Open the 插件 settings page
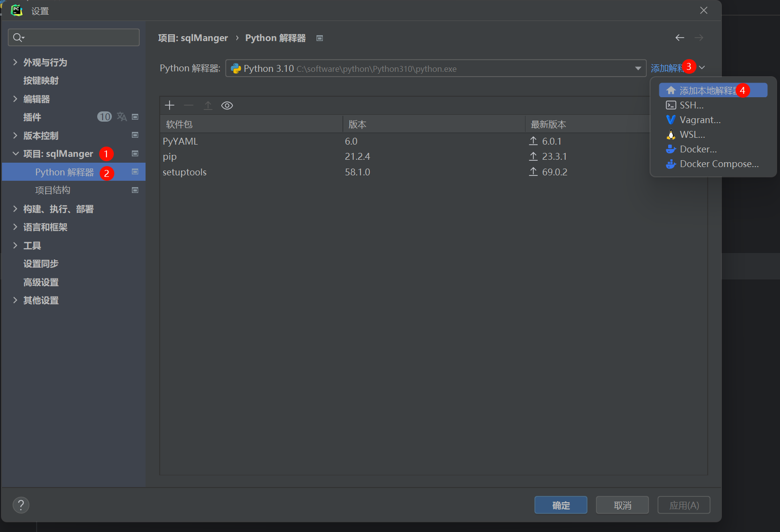Screen dimensions: 780x532 click(32, 117)
